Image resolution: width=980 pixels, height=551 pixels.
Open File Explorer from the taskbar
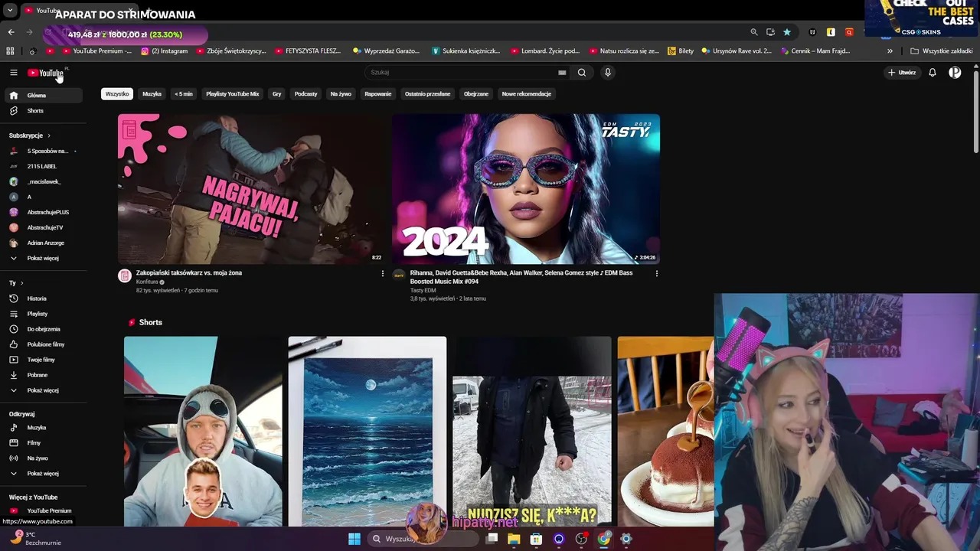pyautogui.click(x=514, y=539)
